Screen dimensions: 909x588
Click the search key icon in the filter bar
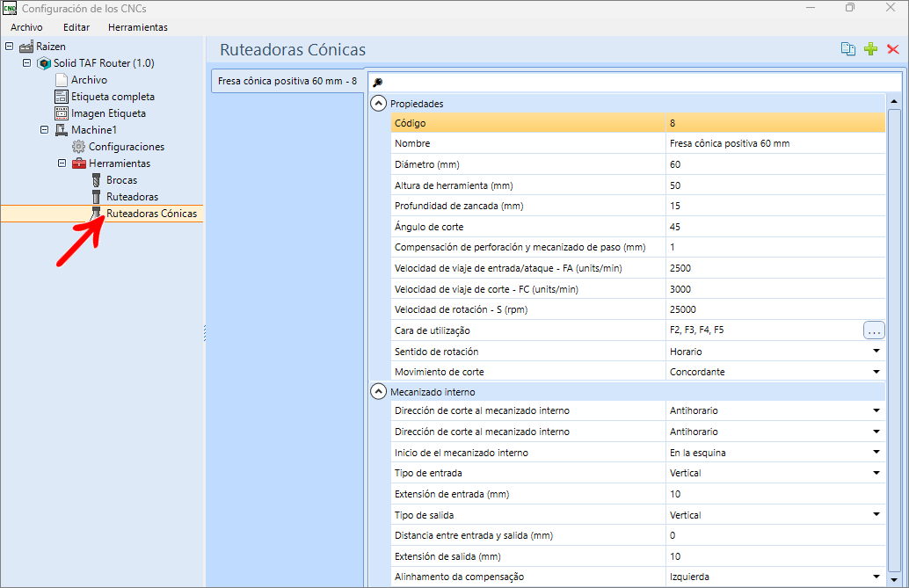377,83
